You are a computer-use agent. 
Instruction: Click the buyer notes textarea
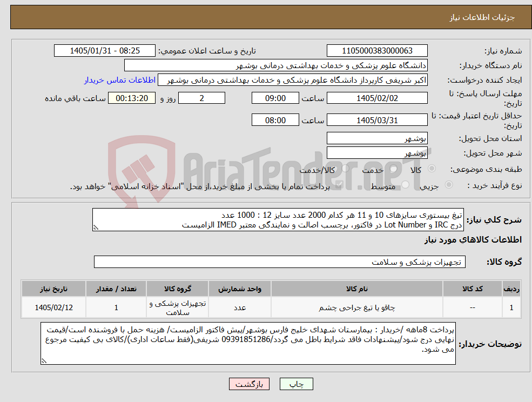point(248,343)
